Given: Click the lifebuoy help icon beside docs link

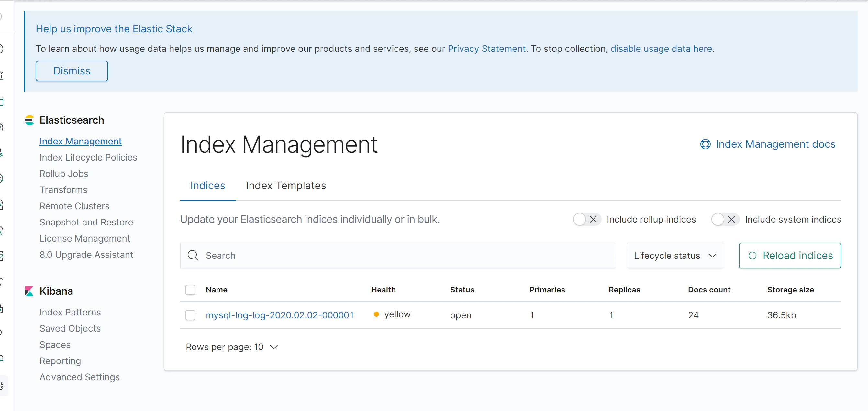Looking at the screenshot, I should [705, 144].
